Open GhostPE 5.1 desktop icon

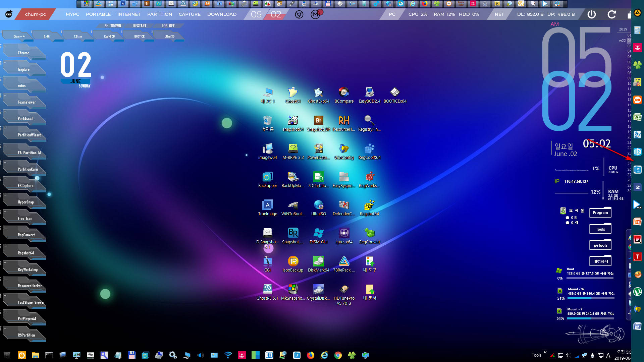coord(267,292)
